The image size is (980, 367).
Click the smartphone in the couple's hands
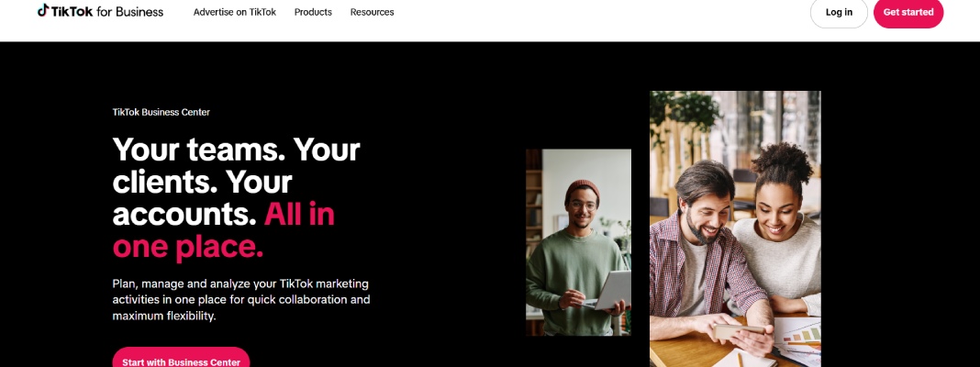pos(739,329)
